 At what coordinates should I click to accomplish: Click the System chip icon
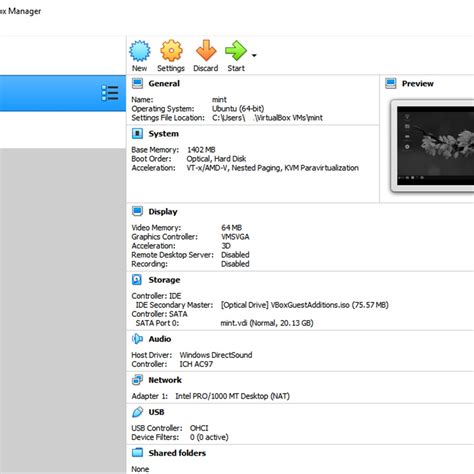[137, 133]
